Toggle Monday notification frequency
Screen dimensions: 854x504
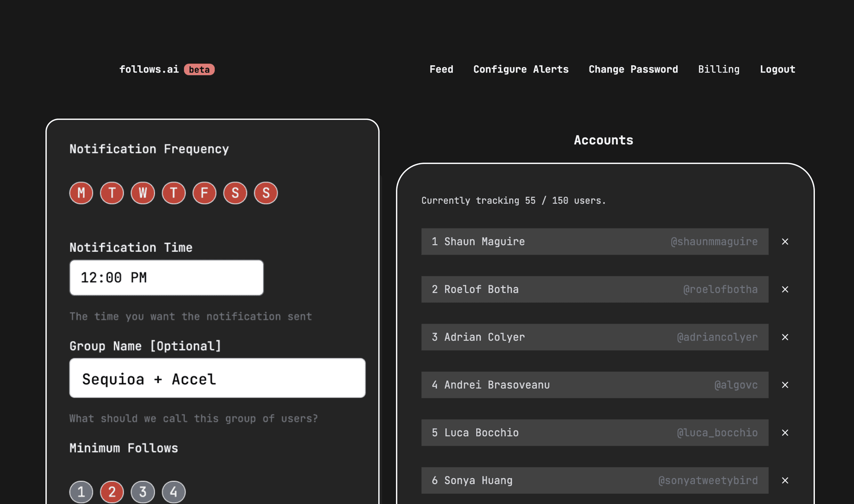click(81, 193)
